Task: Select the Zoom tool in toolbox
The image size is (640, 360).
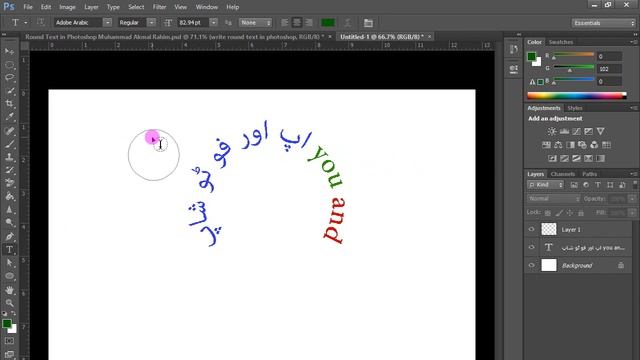Action: coord(9,302)
